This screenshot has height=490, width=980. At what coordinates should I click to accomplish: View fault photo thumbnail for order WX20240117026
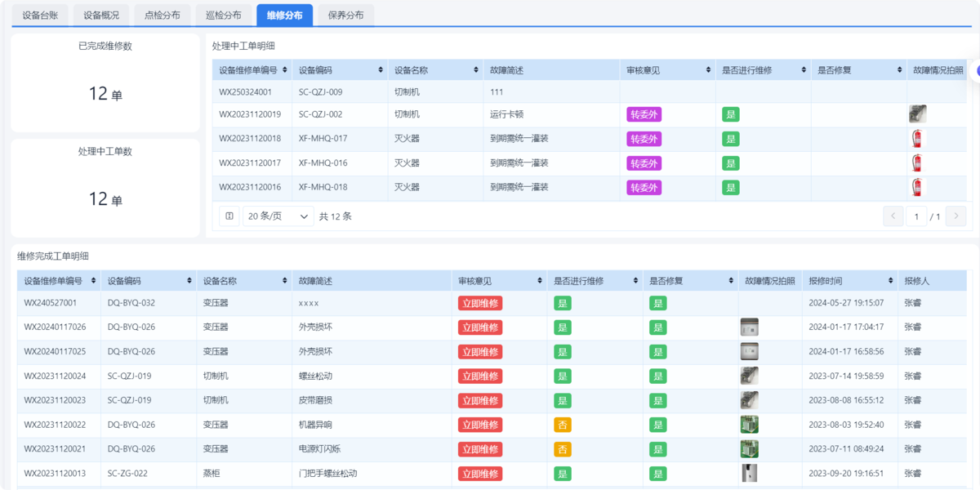coord(748,327)
